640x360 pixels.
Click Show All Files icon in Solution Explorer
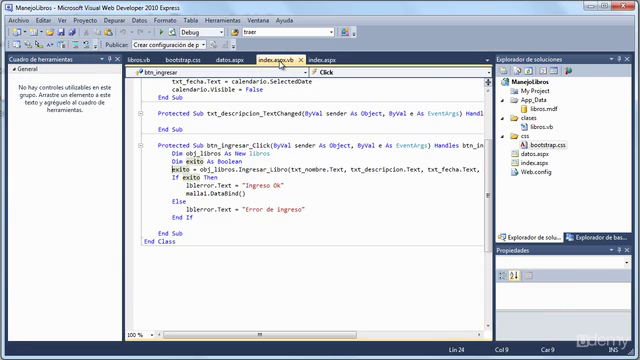click(517, 71)
